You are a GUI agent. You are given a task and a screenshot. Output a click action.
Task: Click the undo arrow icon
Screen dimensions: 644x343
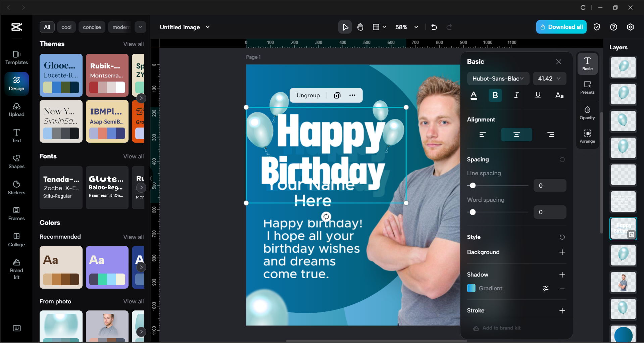434,27
